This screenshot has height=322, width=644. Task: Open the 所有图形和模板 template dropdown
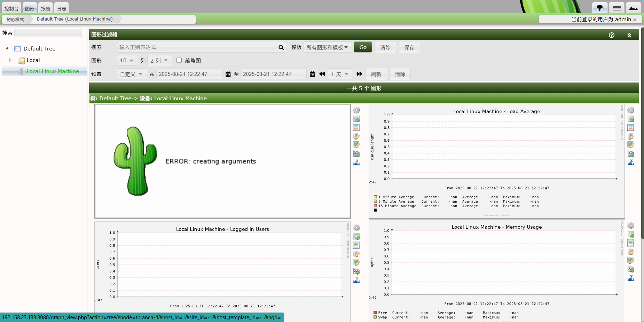(x=327, y=47)
